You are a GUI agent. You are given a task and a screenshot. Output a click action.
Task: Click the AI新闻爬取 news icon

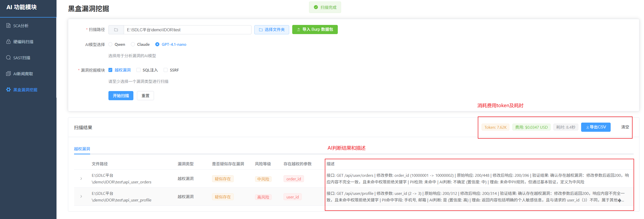pos(8,74)
